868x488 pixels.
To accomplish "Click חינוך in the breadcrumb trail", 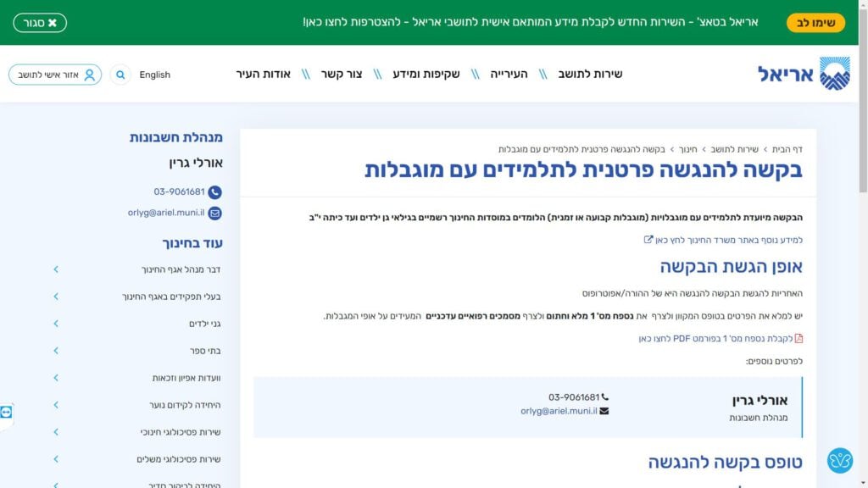I will (687, 149).
